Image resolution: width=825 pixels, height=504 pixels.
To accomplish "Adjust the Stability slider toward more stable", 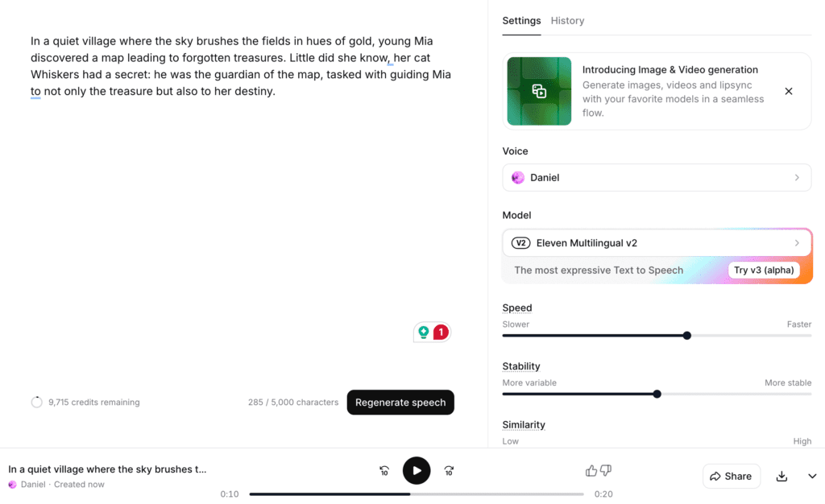I will tap(657, 394).
